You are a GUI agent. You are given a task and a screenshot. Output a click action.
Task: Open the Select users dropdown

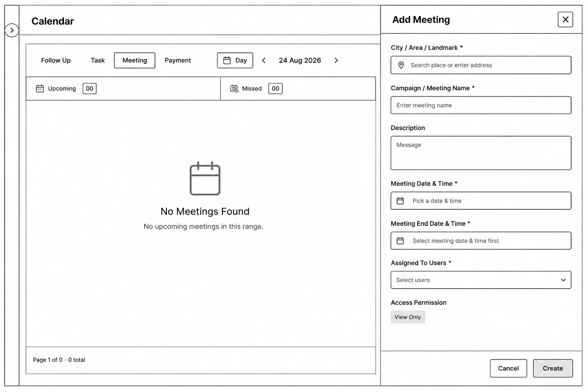click(x=481, y=280)
